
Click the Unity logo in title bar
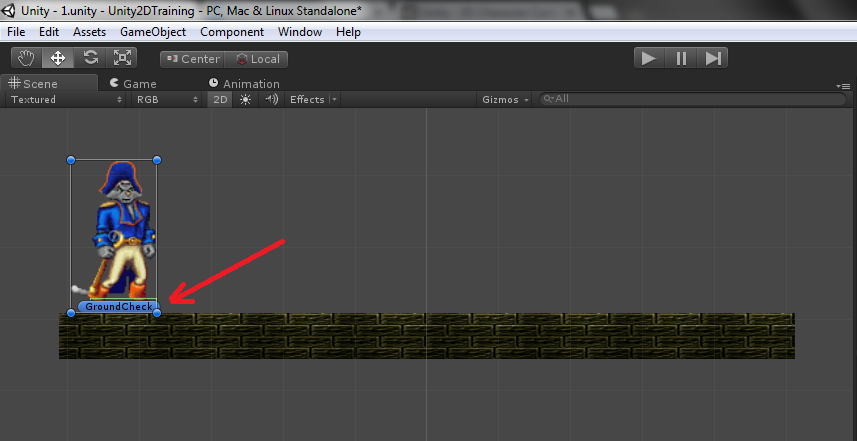point(8,10)
